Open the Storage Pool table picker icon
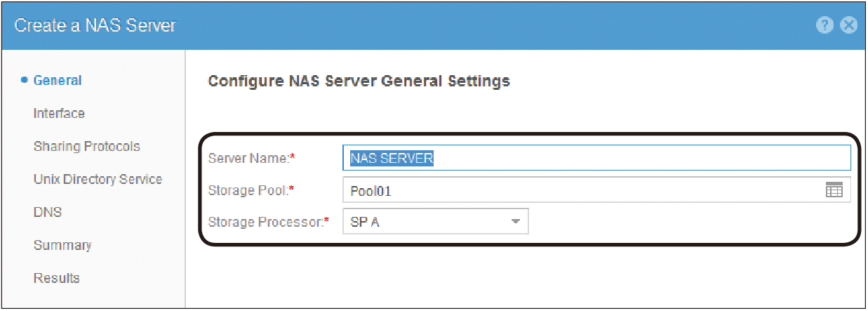 pyautogui.click(x=834, y=190)
